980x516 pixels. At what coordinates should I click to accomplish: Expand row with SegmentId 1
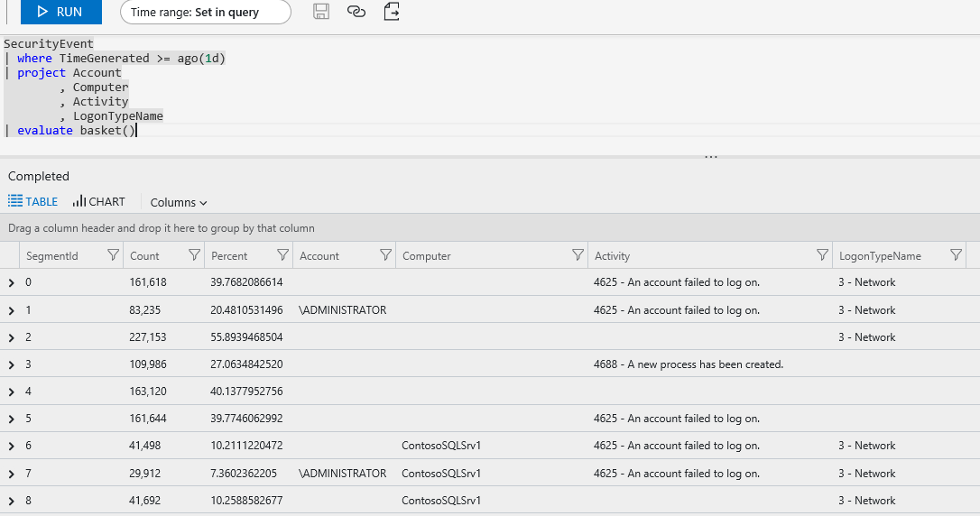point(11,310)
